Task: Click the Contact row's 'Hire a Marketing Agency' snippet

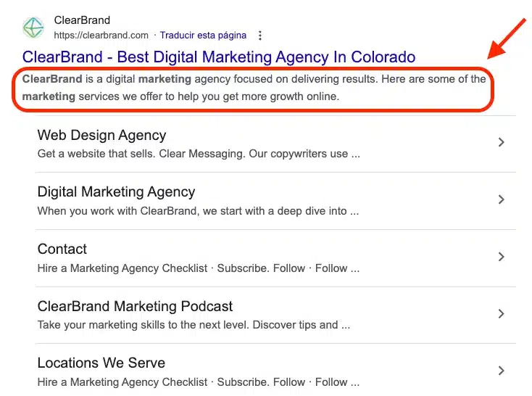Action: point(198,268)
